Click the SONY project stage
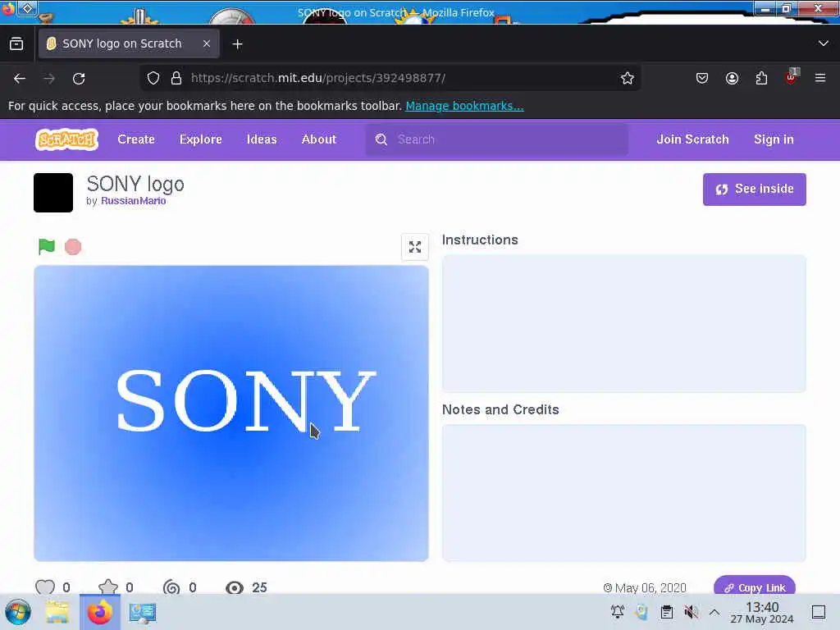The width and height of the screenshot is (840, 630). click(x=231, y=413)
